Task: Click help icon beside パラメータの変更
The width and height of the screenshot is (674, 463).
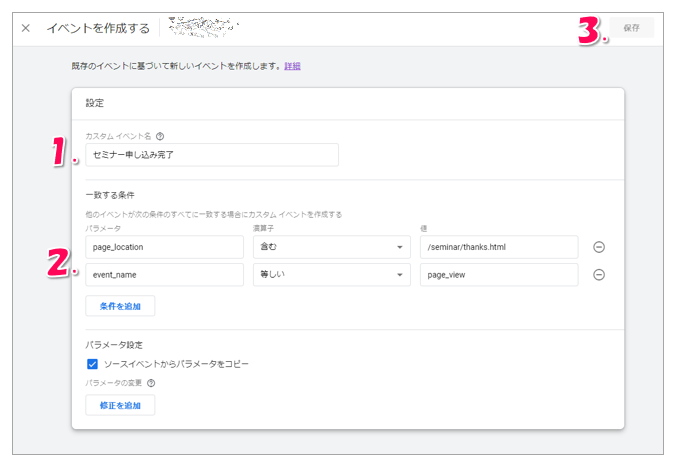Action: 151,382
